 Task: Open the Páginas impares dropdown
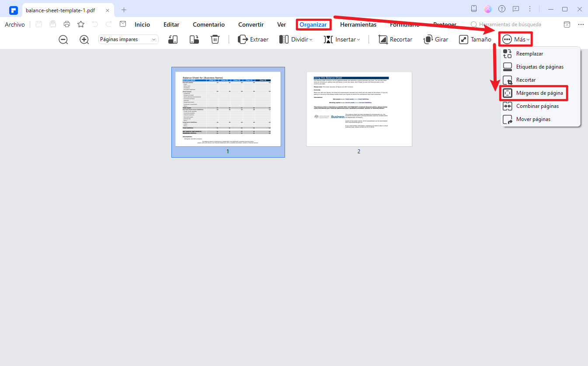click(129, 39)
